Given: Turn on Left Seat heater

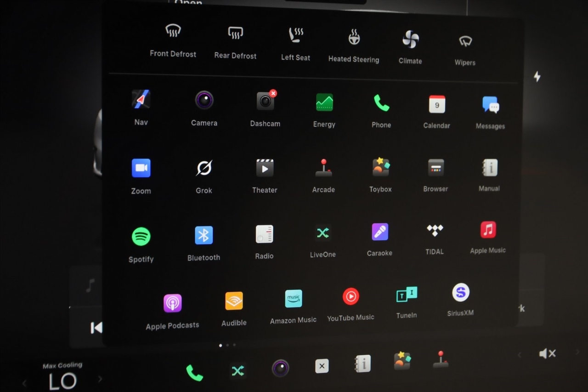Looking at the screenshot, I should 296,35.
